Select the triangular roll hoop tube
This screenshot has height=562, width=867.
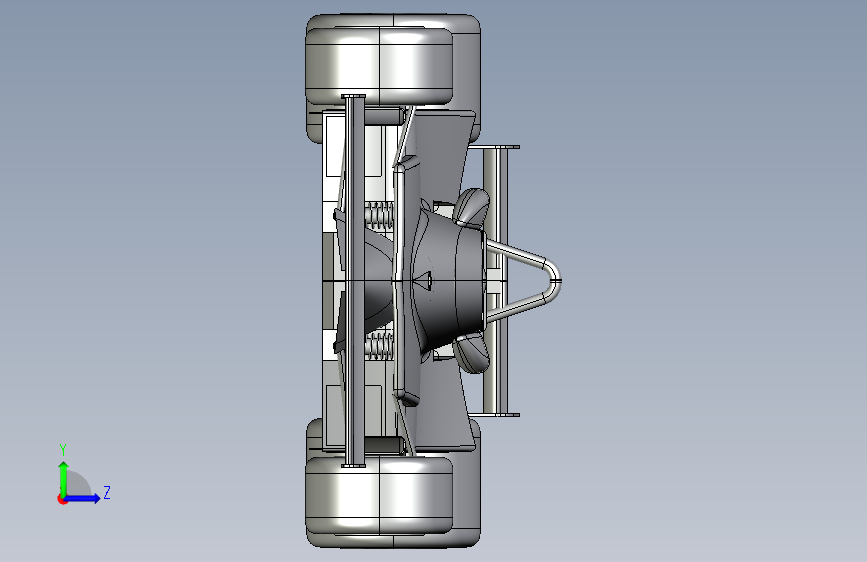coord(524,281)
